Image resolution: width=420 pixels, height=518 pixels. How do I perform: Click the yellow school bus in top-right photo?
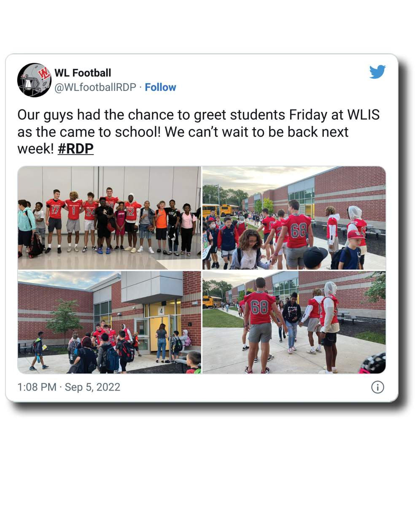[x=229, y=210]
